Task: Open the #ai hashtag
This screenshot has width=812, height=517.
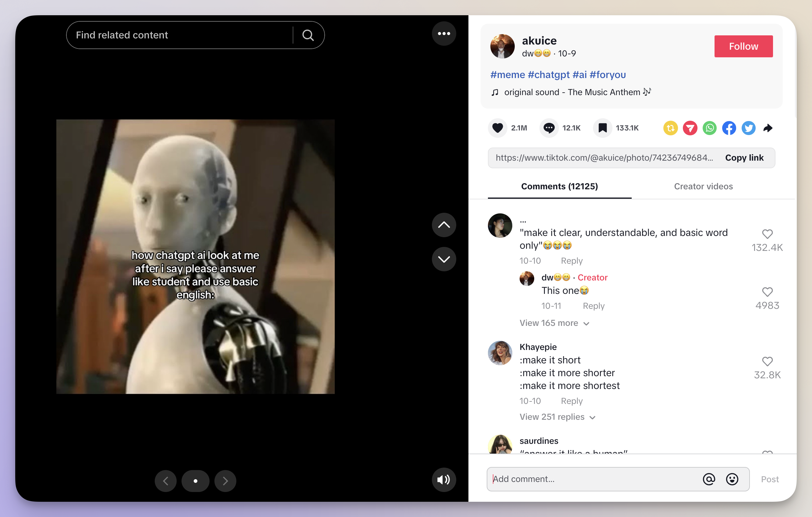Action: (x=579, y=75)
